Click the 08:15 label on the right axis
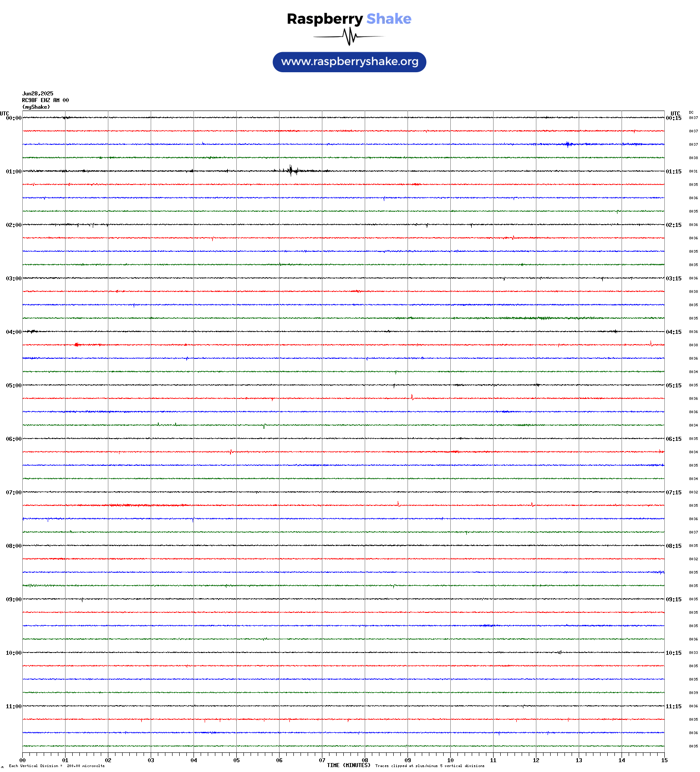 click(674, 546)
